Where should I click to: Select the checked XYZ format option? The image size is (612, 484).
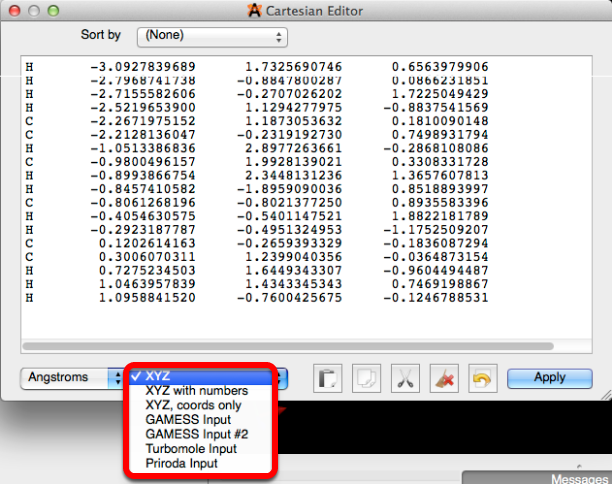(x=200, y=377)
